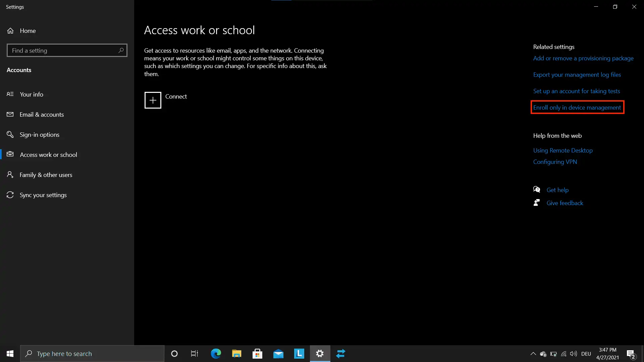Show hidden system tray icons
Viewport: 644px width, 362px height.
coord(533,354)
